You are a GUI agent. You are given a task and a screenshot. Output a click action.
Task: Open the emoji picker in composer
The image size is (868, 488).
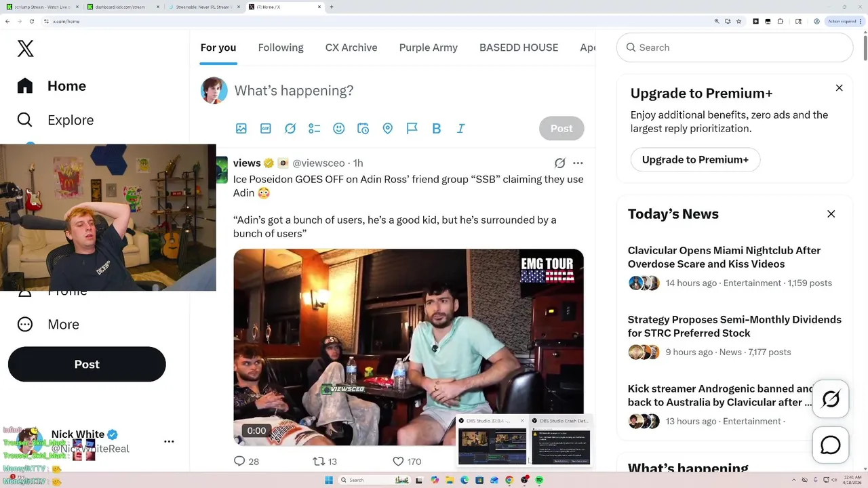[339, 128]
